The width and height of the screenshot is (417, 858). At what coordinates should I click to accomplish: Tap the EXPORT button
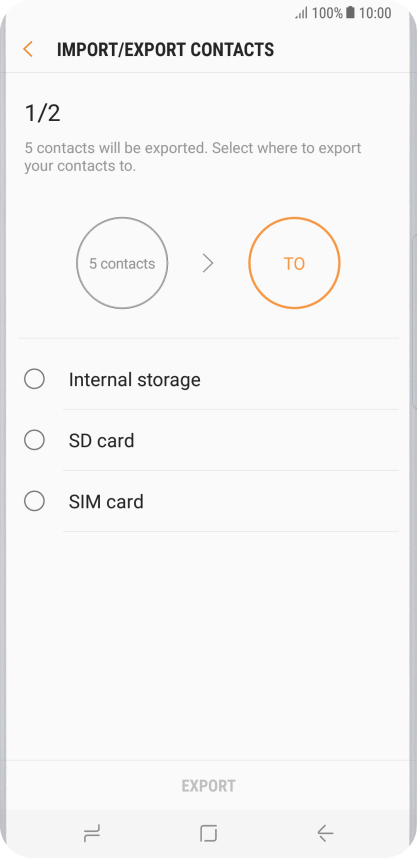pos(208,786)
